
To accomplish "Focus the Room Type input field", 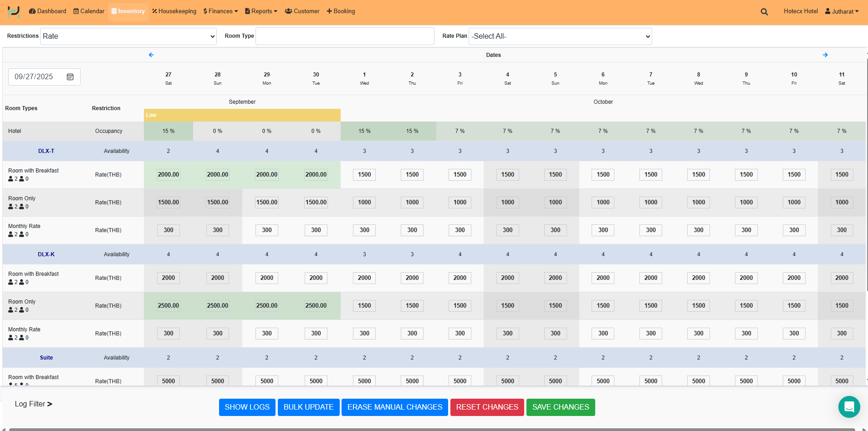I will 345,36.
